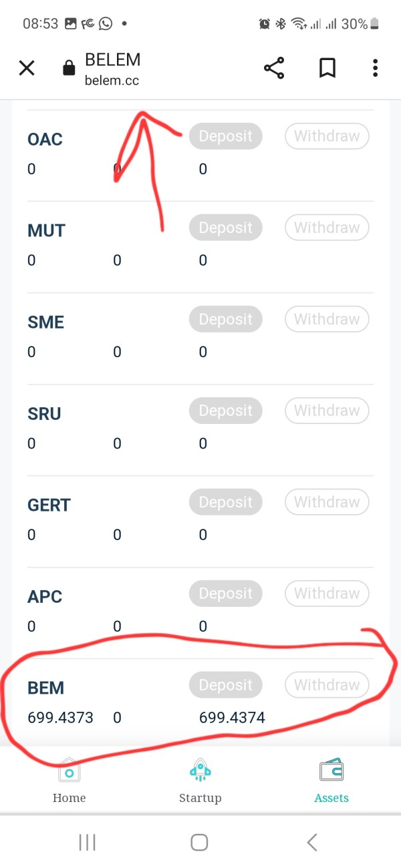Tap the belem.cc URL text
This screenshot has height=868, width=401.
click(x=112, y=81)
